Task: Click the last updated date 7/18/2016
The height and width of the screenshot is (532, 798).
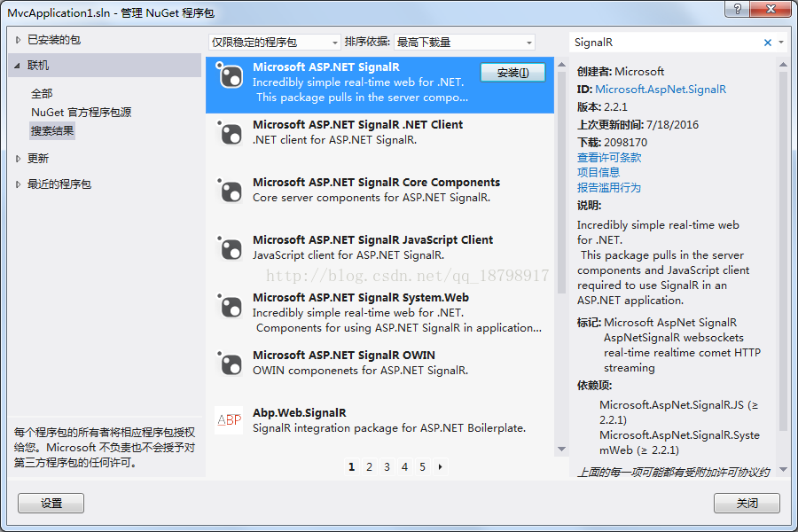Action: (672, 125)
